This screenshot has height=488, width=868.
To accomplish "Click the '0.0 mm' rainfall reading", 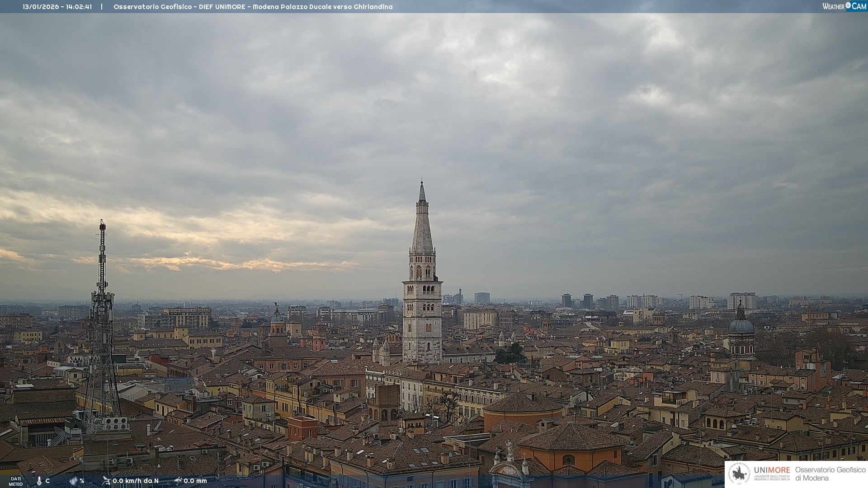I will 195,481.
